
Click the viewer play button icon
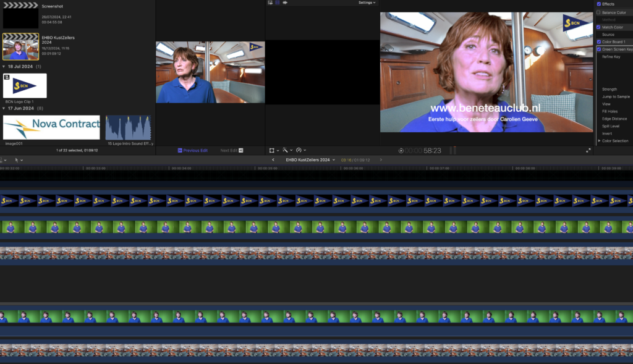click(x=401, y=150)
